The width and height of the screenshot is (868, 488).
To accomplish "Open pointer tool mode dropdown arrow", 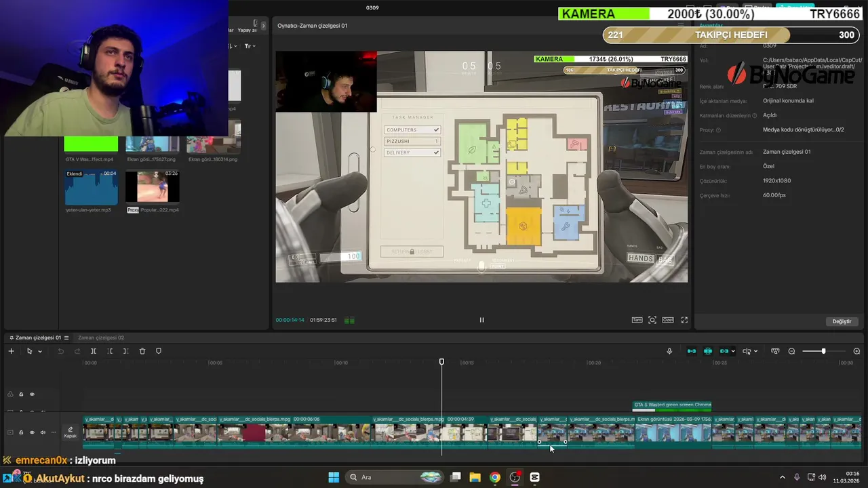I will click(x=40, y=351).
